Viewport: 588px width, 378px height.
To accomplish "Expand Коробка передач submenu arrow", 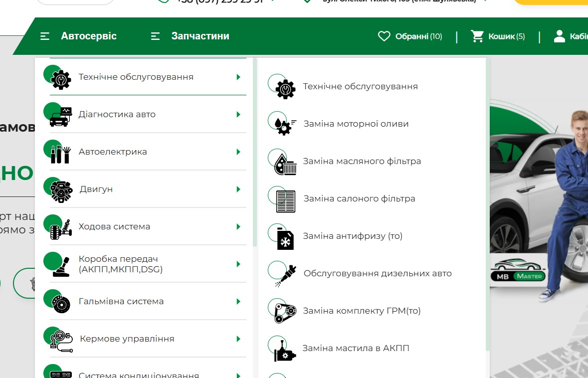I will pyautogui.click(x=238, y=264).
